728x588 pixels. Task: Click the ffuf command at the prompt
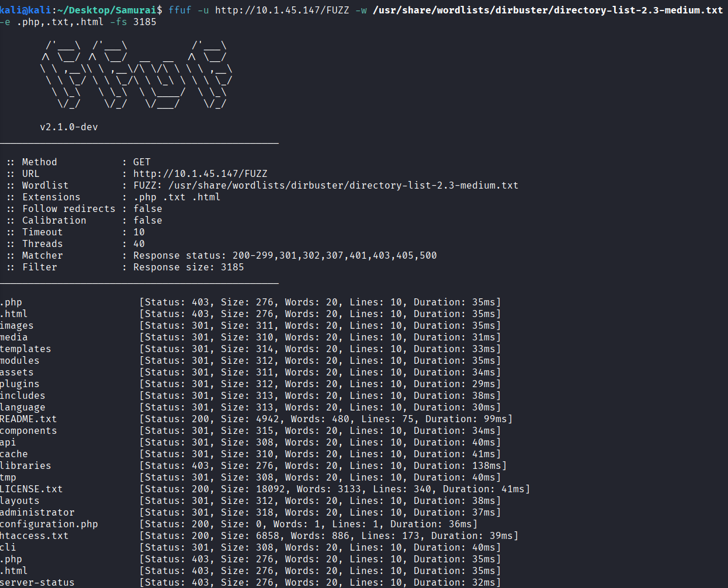pos(179,10)
